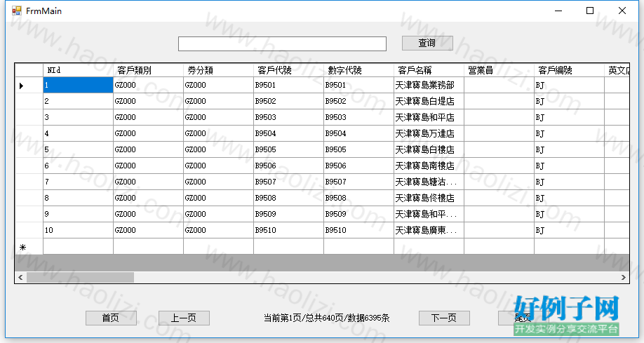This screenshot has width=644, height=343.
Task: Select NId cell with value 10
Action: [x=78, y=230]
